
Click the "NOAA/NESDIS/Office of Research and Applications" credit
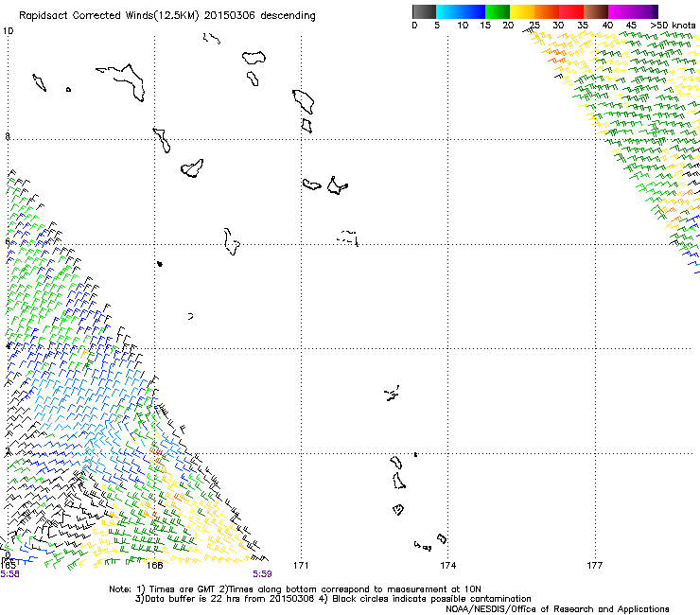557,608
